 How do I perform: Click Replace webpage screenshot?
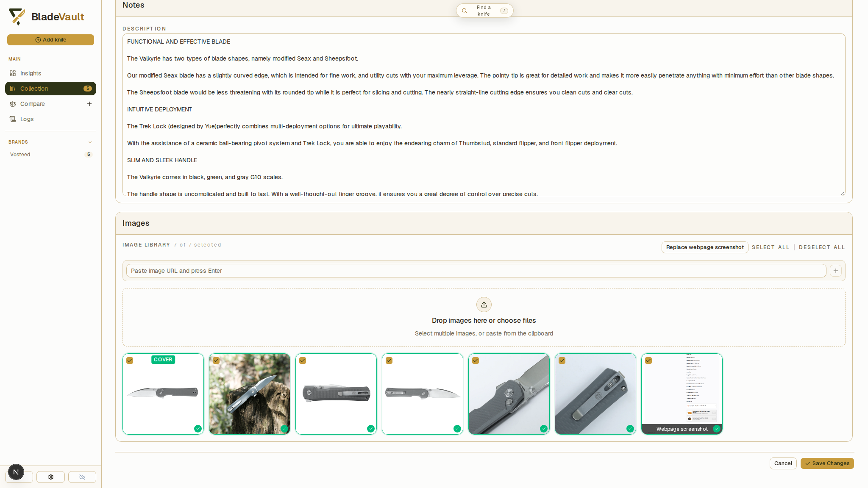click(x=705, y=247)
